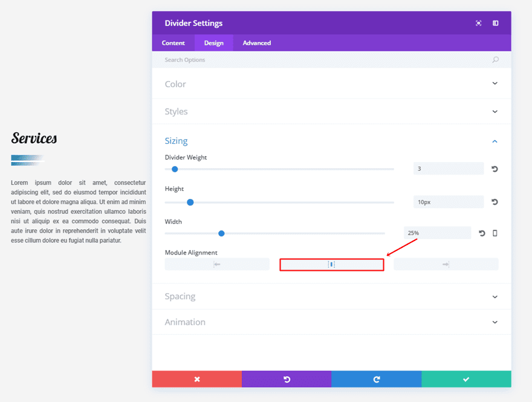Open the Advanced tab

point(257,43)
